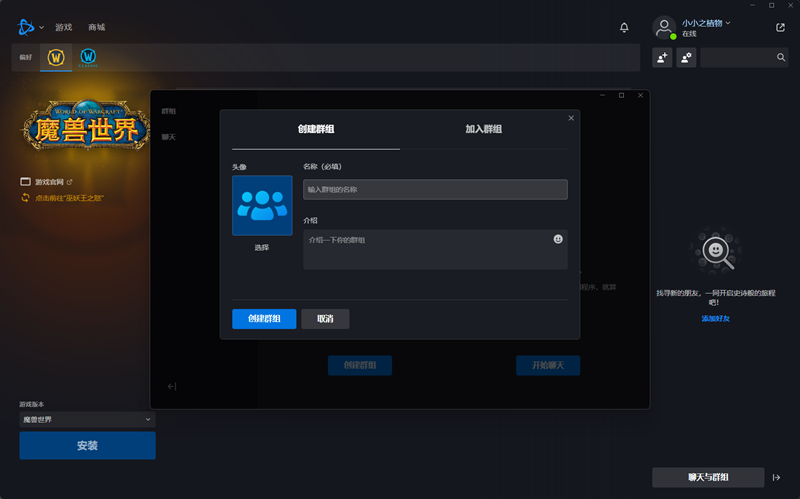Expand the Battle.net logo menu arrow

42,27
